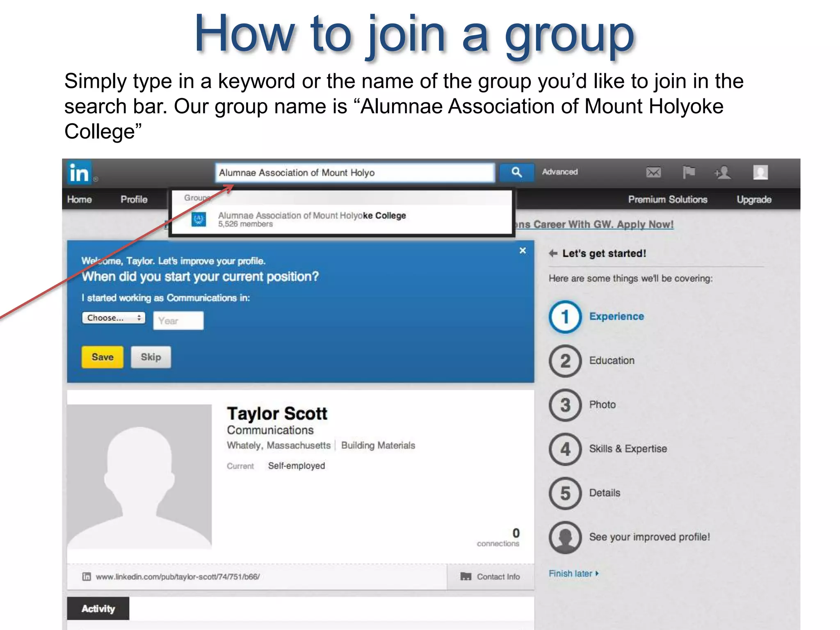Select Alumnae Association of Mount Holyoke College suggestion
Image resolution: width=840 pixels, height=630 pixels.
coord(342,219)
